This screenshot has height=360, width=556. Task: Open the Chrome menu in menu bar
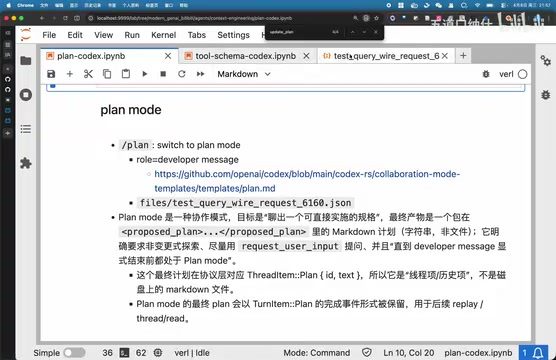point(25,5)
